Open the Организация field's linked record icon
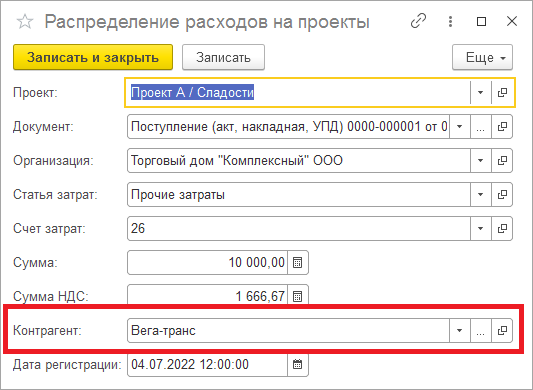The height and width of the screenshot is (390, 533). click(x=502, y=160)
